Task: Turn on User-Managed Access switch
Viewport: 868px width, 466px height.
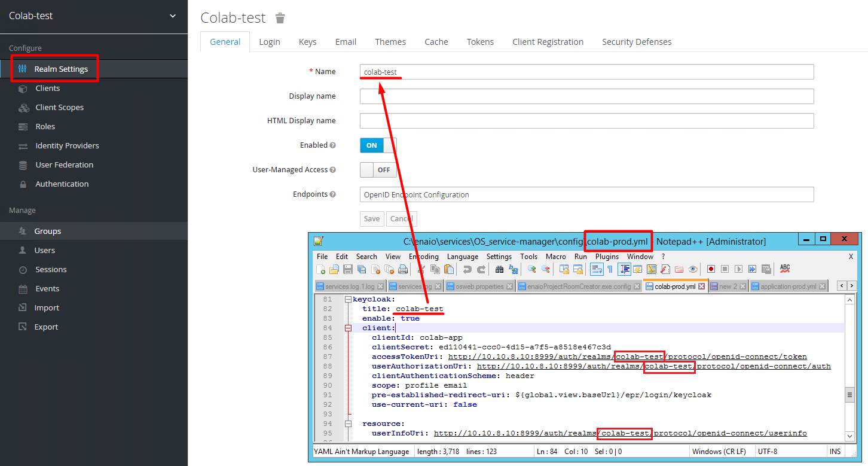Action: pos(378,170)
